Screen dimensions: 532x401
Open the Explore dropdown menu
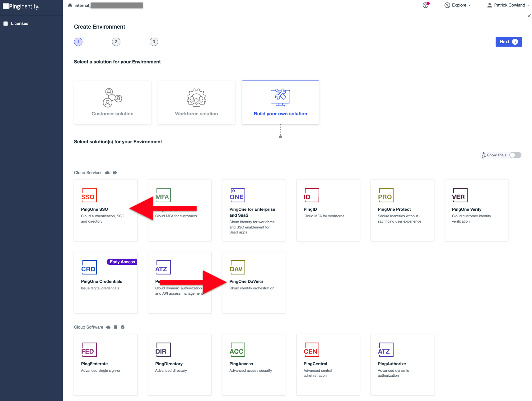pyautogui.click(x=458, y=5)
